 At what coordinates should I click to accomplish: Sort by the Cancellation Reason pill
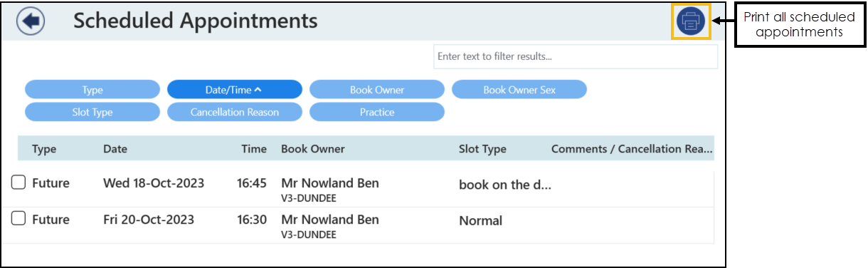click(x=235, y=112)
